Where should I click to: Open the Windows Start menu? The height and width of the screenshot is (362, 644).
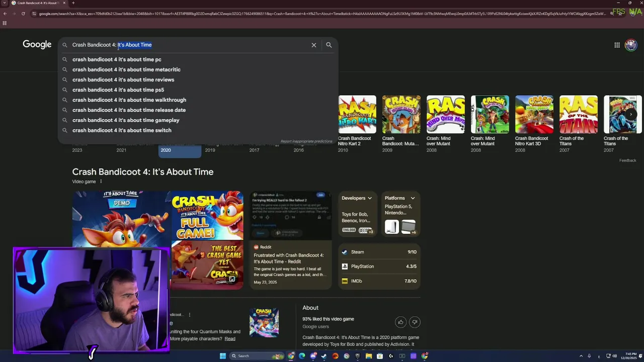click(223, 356)
